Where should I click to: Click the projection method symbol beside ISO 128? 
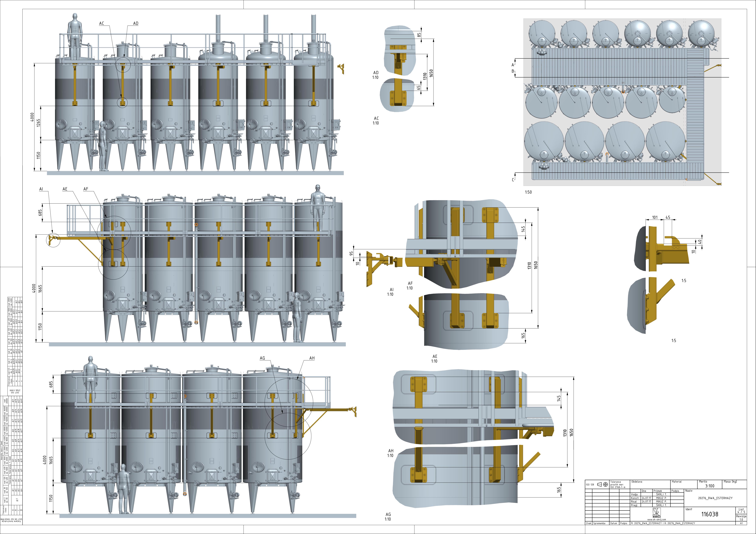click(x=603, y=485)
